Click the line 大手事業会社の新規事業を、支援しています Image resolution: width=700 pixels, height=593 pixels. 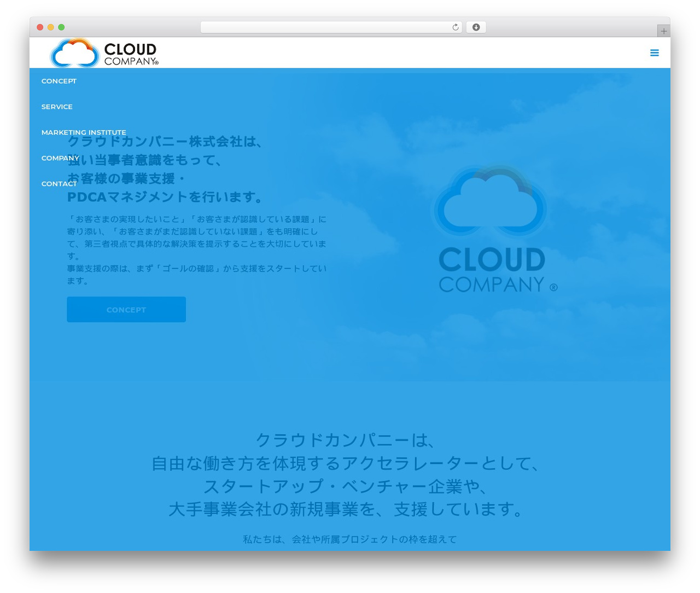coord(346,509)
